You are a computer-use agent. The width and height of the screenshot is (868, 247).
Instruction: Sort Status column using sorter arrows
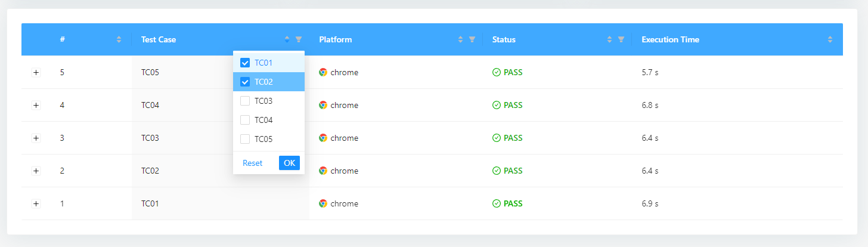(609, 39)
